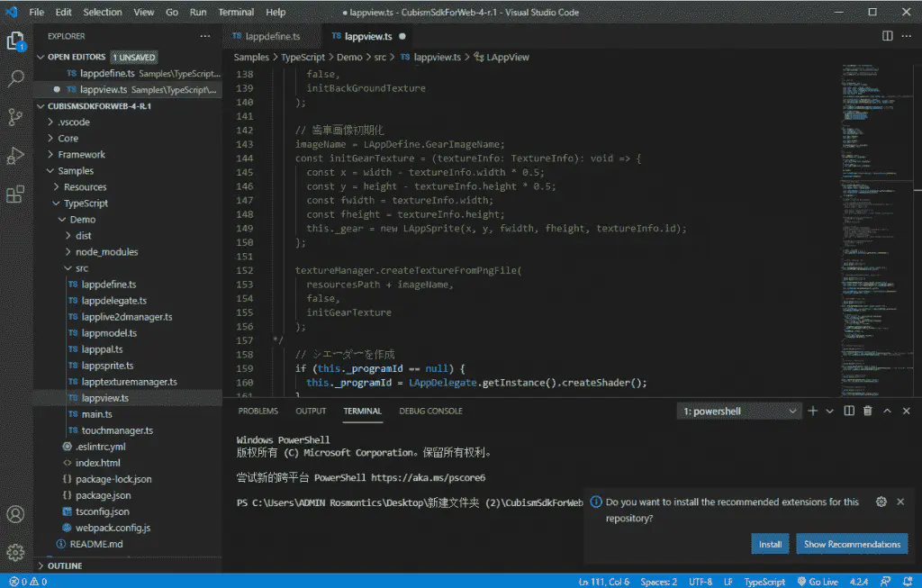The image size is (922, 588).
Task: Open the Source Control view
Action: click(16, 117)
